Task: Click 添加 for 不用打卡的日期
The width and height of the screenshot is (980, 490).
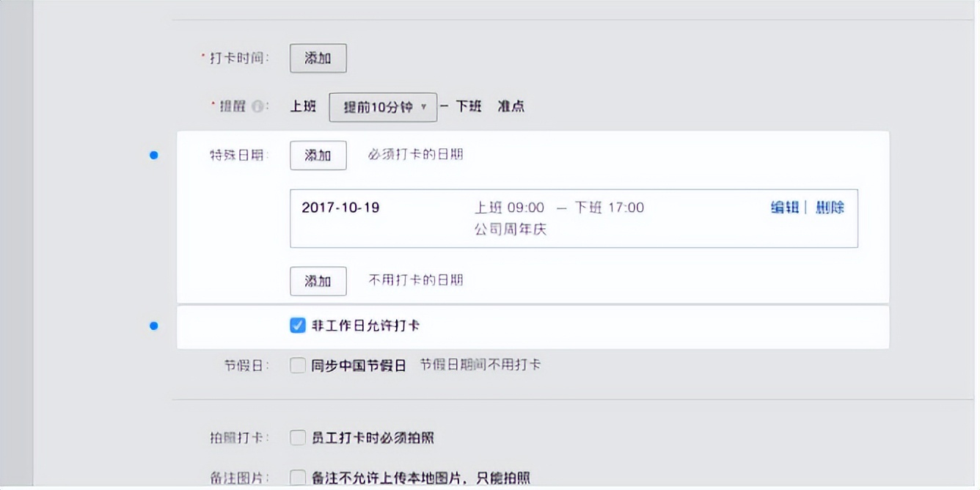Action: click(318, 281)
